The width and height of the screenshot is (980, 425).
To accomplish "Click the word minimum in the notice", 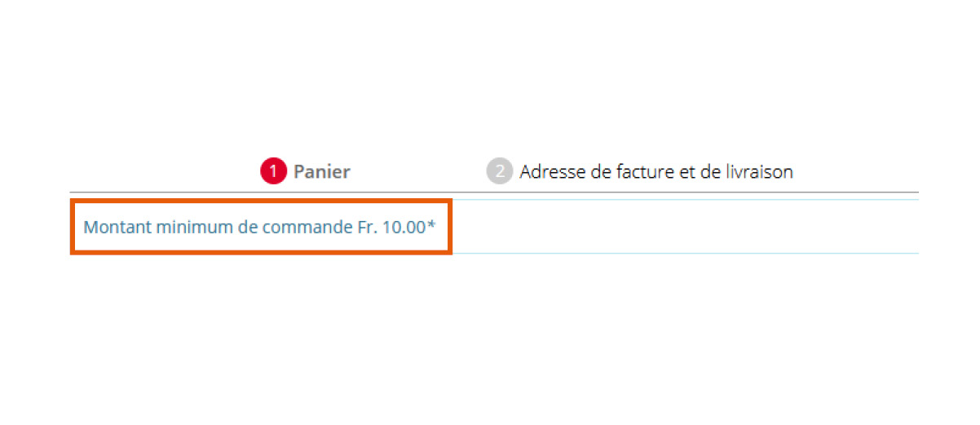I will [190, 227].
